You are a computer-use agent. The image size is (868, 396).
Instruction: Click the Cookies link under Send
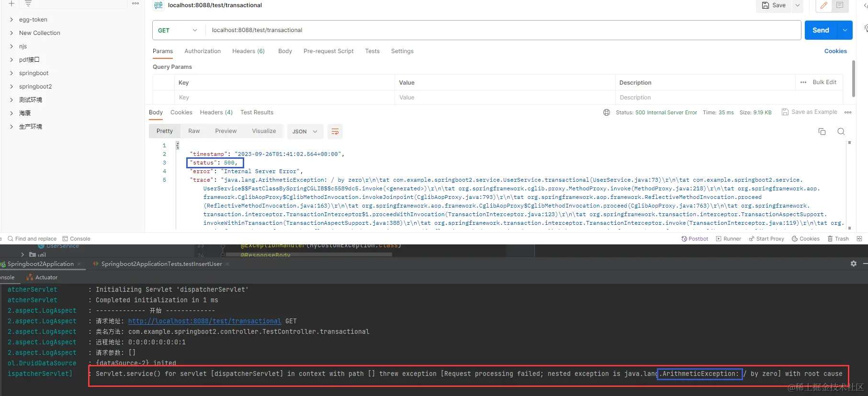coord(835,51)
